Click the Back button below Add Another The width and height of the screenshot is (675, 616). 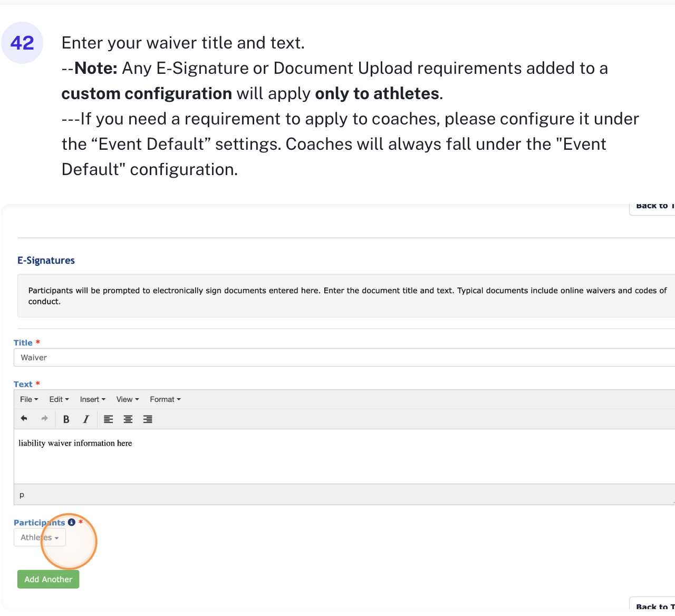(x=654, y=606)
